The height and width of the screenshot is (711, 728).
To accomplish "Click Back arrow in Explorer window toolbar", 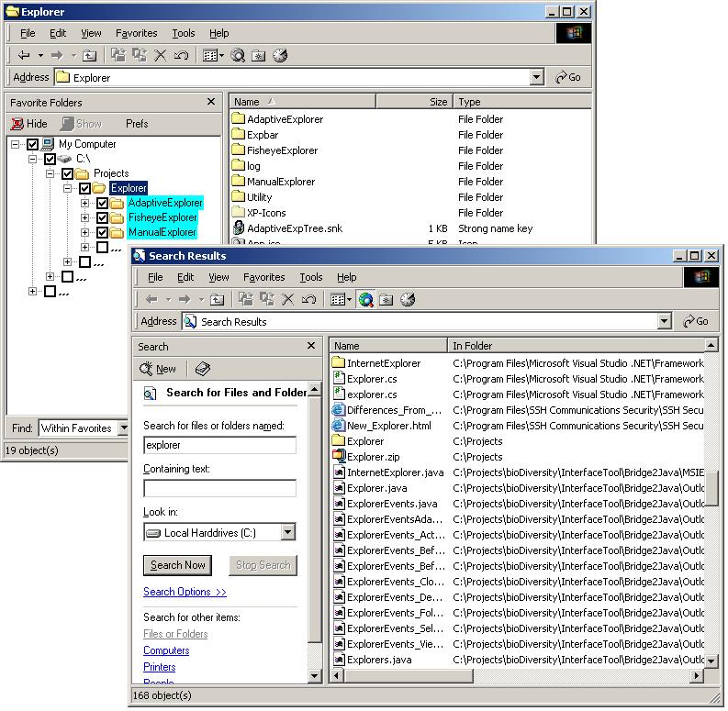I will 24,56.
